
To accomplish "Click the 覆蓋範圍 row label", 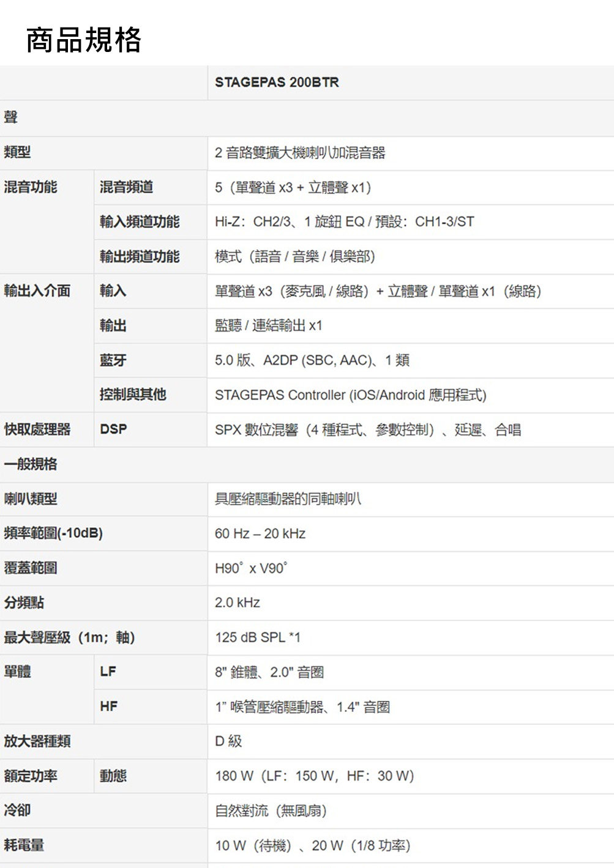I will point(31,568).
